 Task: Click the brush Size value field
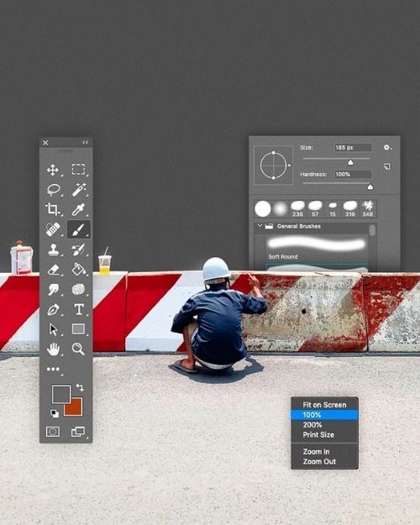[353, 148]
